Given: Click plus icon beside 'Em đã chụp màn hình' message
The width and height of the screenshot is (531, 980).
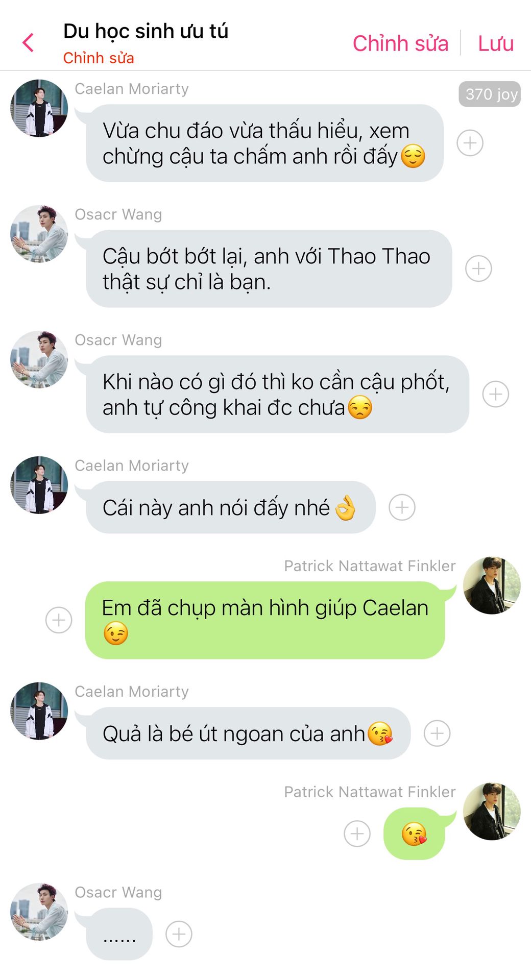Looking at the screenshot, I should coord(59,620).
